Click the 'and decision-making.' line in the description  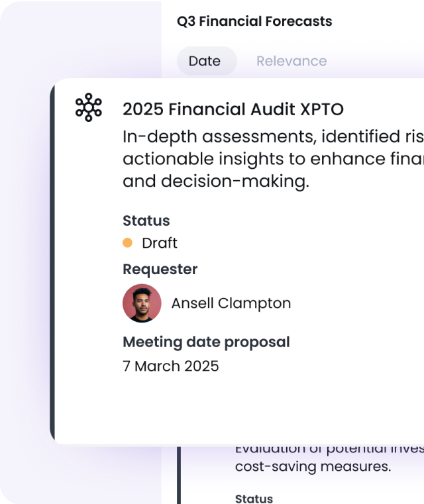coord(216,181)
